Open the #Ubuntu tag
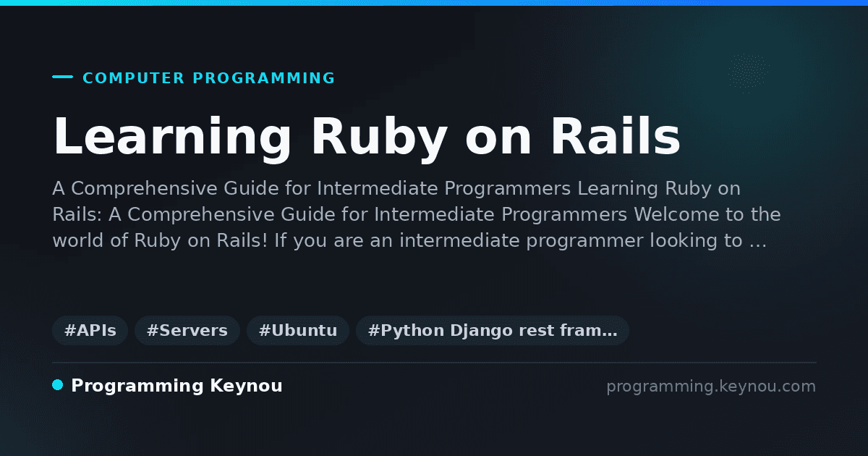The width and height of the screenshot is (868, 456). [298, 331]
